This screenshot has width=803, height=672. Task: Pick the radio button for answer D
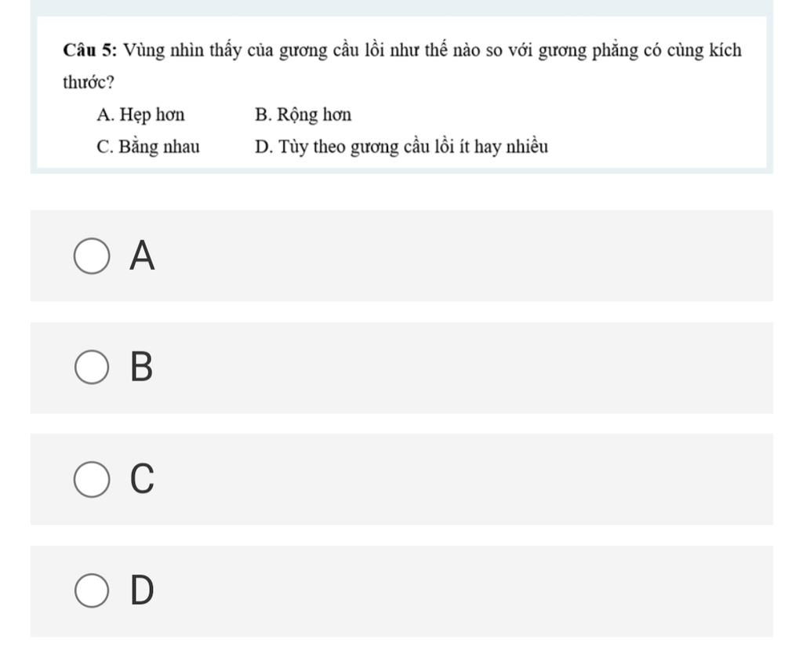click(92, 590)
